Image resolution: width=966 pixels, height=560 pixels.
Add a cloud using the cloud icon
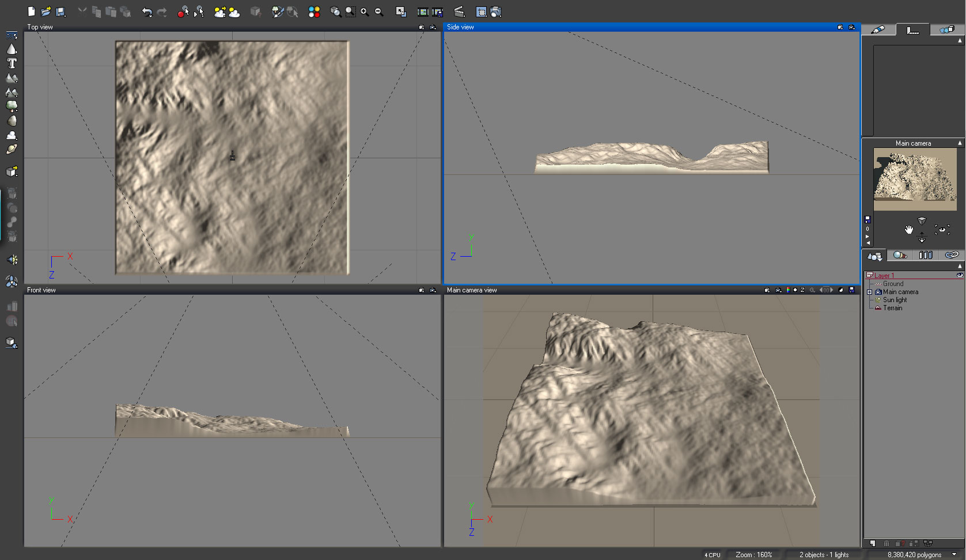(x=12, y=135)
